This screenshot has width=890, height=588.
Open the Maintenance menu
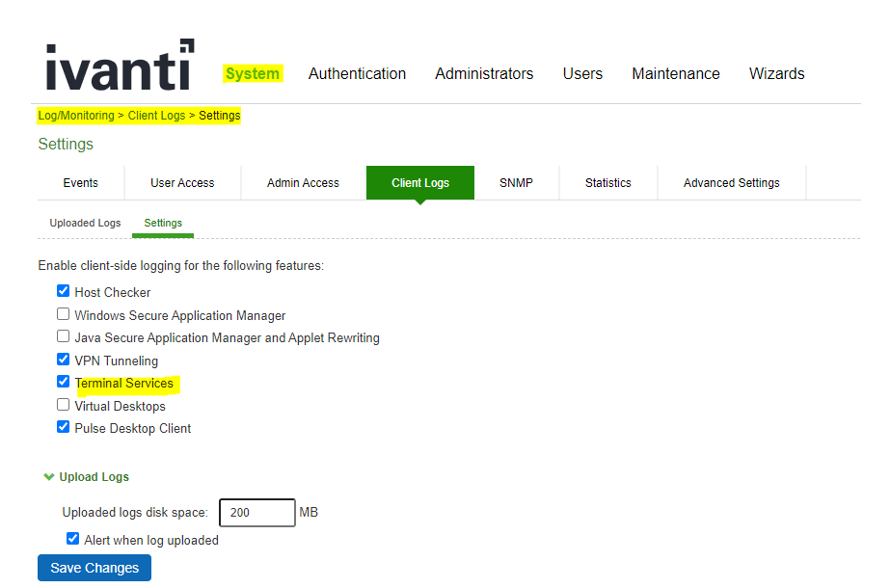coord(675,73)
